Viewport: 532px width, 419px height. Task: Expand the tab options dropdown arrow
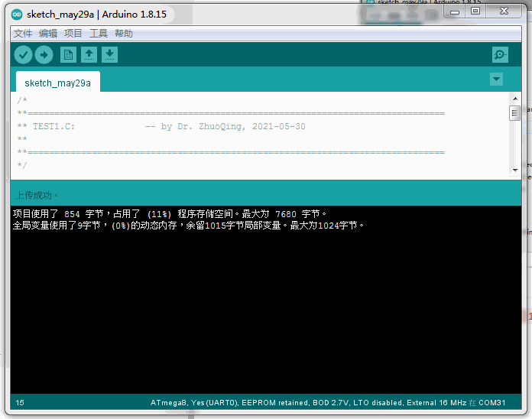click(496, 79)
